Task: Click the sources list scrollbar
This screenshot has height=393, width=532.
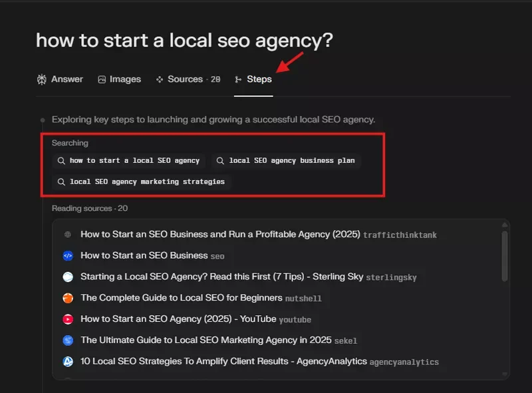Action: (505, 253)
